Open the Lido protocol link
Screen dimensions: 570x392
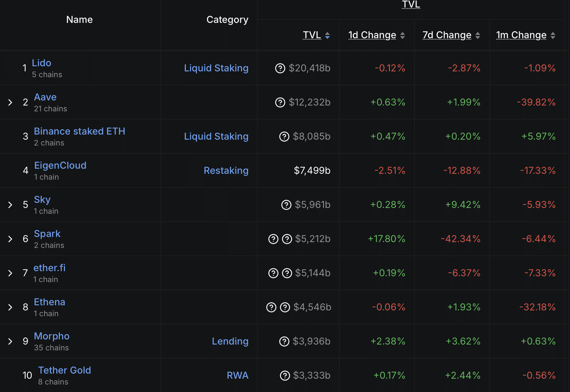click(42, 63)
